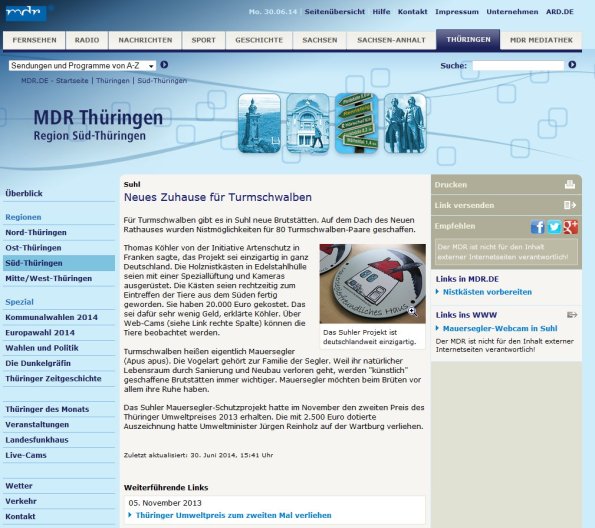Open the Hilfe link
Screen dimensions: 595x528
[x=381, y=12]
